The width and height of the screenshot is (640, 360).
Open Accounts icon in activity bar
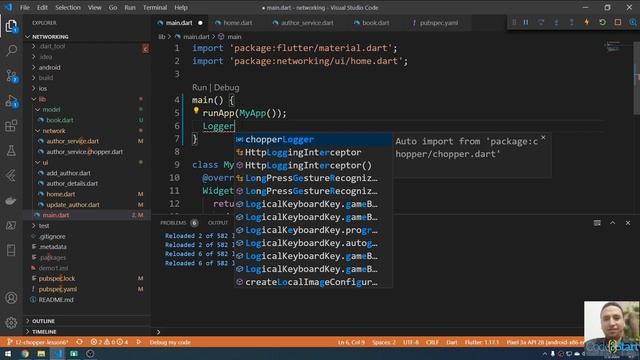click(x=11, y=298)
